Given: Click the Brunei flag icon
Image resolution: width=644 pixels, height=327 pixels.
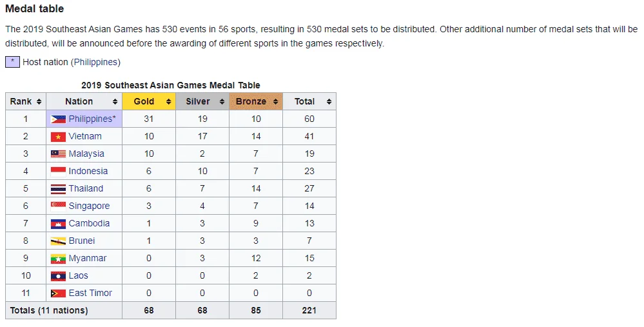Looking at the screenshot, I should [x=58, y=241].
